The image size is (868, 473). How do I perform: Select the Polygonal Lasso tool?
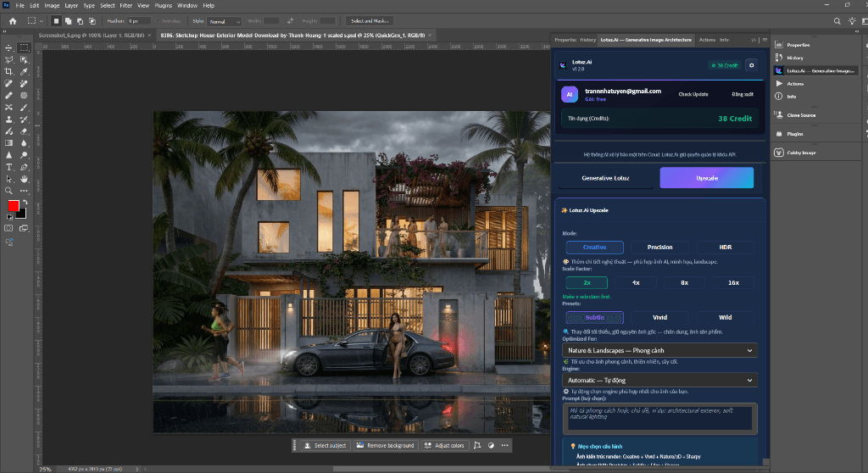point(8,60)
